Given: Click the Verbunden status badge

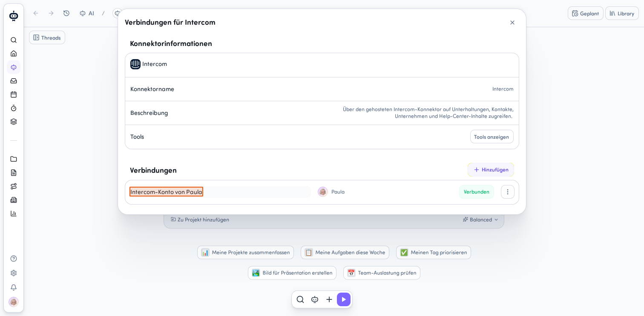Looking at the screenshot, I should [477, 192].
